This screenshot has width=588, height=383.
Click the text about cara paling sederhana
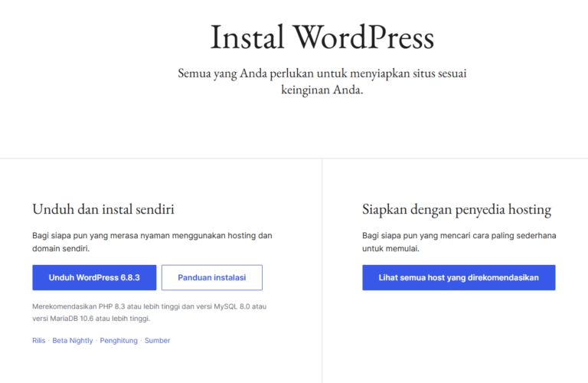coord(459,242)
